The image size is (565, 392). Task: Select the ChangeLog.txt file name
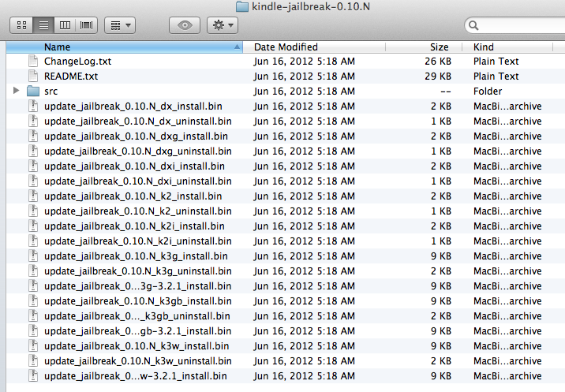pyautogui.click(x=78, y=62)
